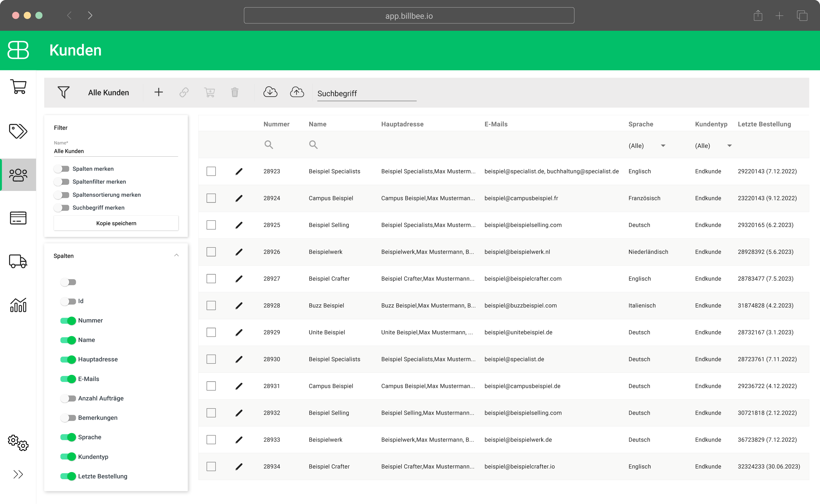820x504 pixels.
Task: Enable the Spaltenfilter merken toggle
Action: 62,182
